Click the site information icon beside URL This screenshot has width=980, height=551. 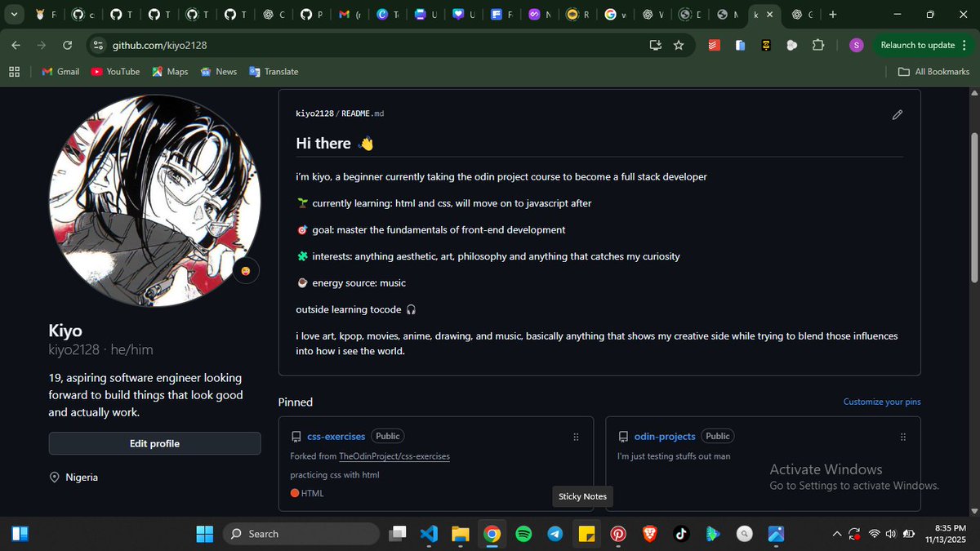coord(98,46)
